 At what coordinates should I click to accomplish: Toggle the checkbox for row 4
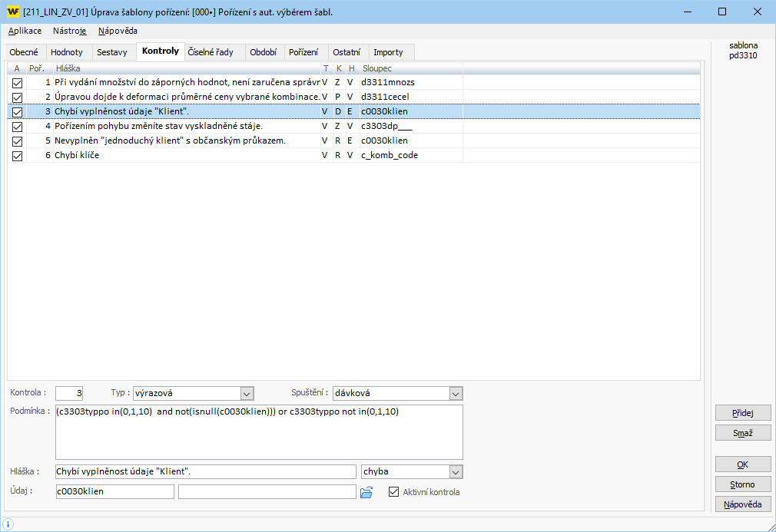(17, 126)
